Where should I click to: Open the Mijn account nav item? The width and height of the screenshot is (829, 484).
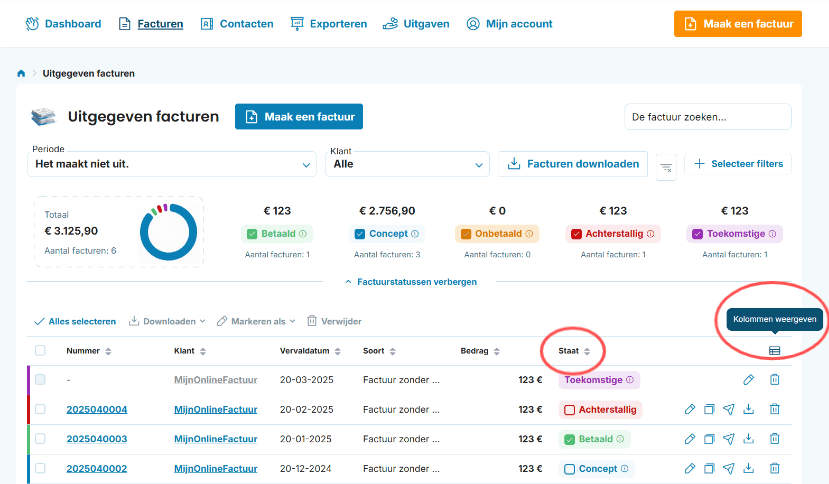click(509, 24)
